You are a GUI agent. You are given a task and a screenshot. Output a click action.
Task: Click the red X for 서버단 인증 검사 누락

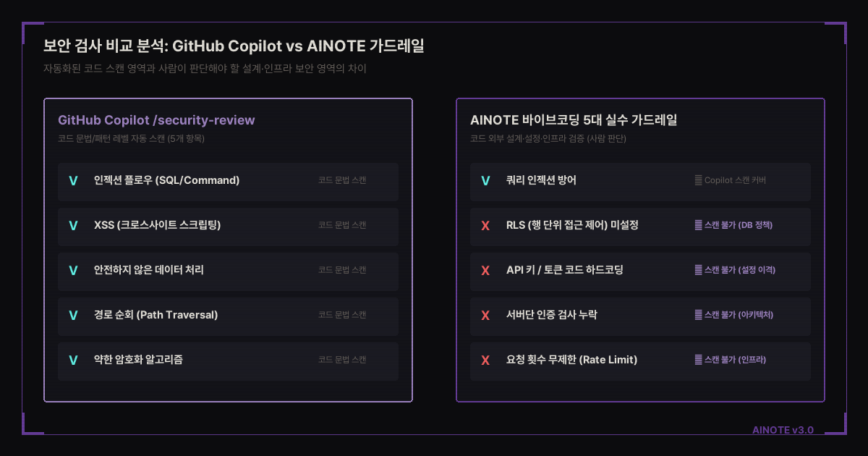click(x=485, y=315)
